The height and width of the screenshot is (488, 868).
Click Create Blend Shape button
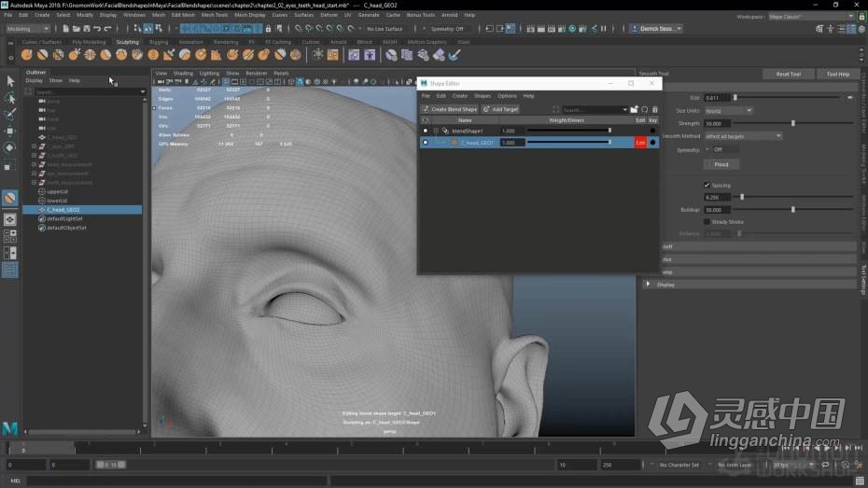click(449, 109)
